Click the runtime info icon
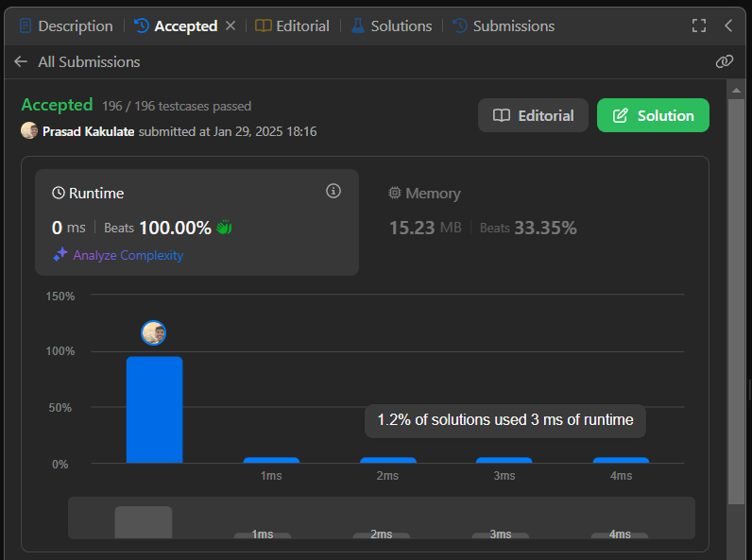Screen dimensions: 752x560 click(333, 191)
